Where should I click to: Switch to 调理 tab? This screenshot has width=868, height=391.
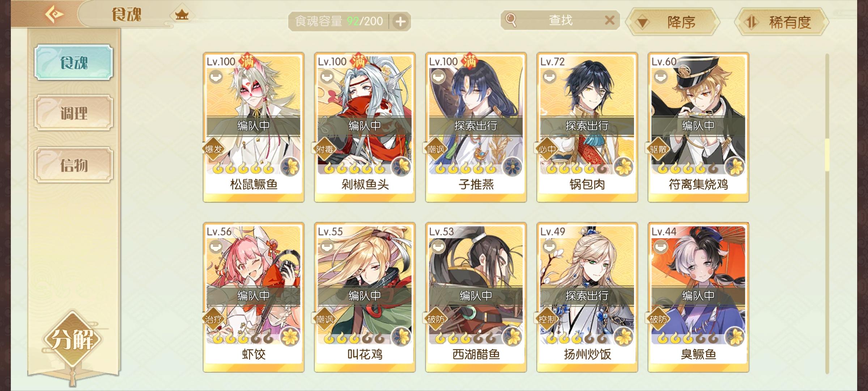pyautogui.click(x=74, y=113)
